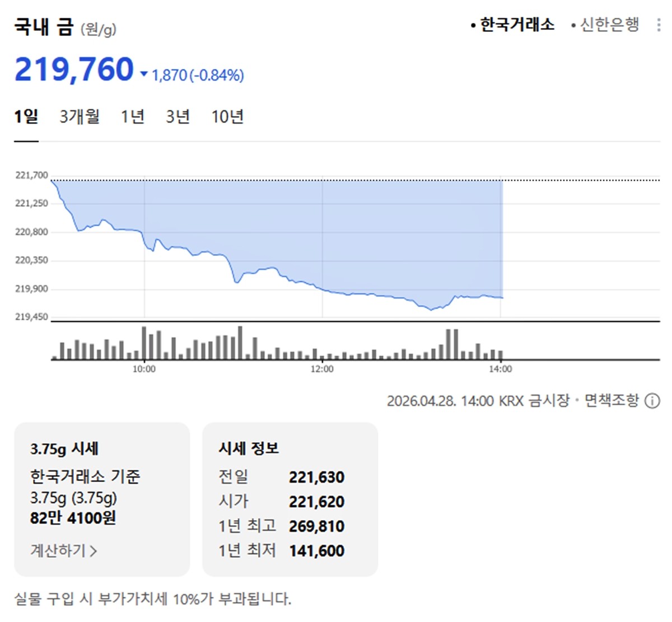Click the current price 219,760
The image size is (672, 622).
[x=73, y=70]
